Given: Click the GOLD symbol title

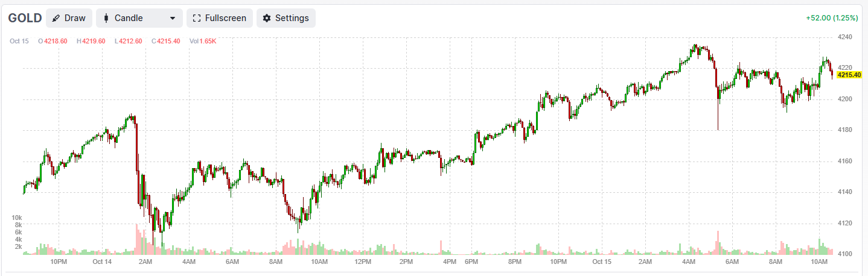Looking at the screenshot, I should point(25,18).
